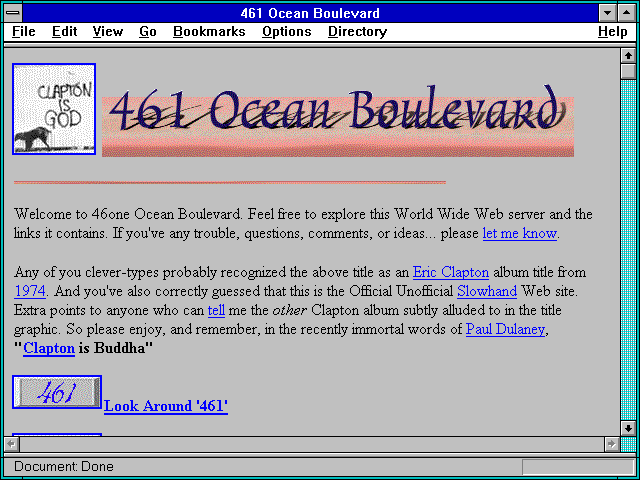Open the Eric Clapton link
Viewport: 640px width, 480px height.
point(451,272)
